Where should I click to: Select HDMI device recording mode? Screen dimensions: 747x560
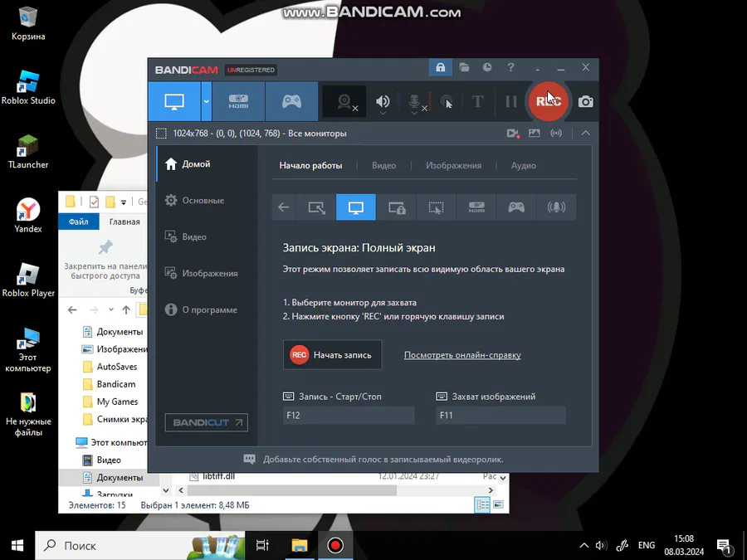pos(238,101)
